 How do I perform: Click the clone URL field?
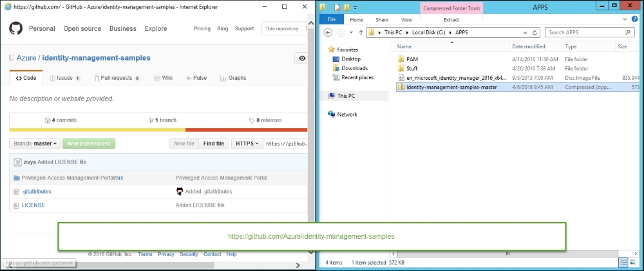(285, 144)
